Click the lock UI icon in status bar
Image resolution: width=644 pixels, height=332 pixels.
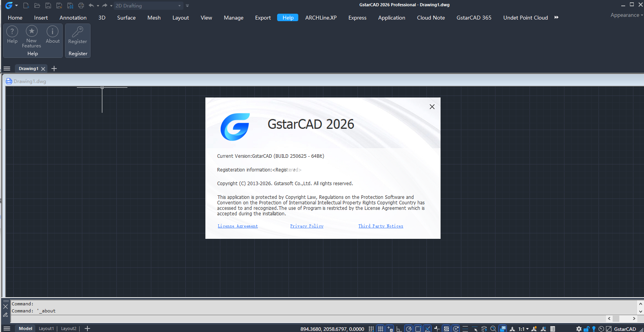pos(586,329)
